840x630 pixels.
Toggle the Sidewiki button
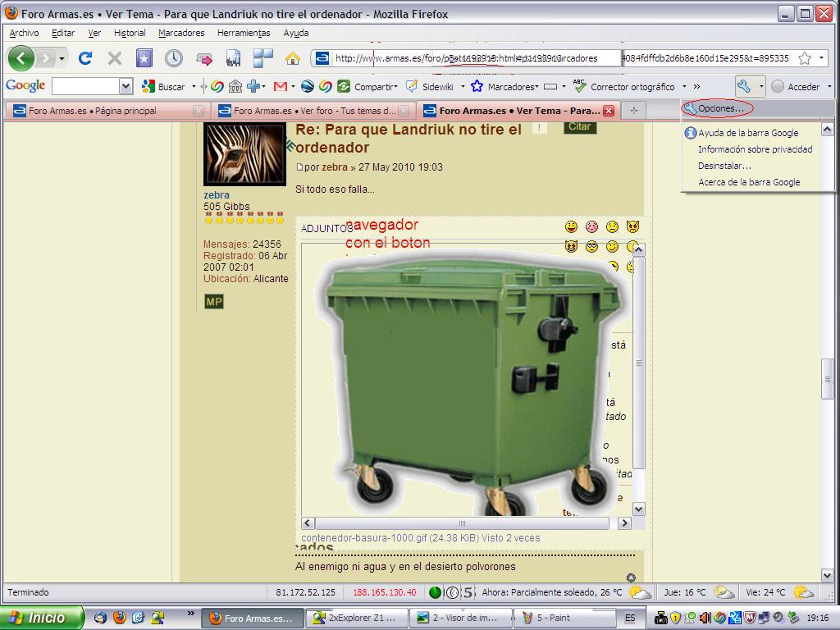click(430, 87)
